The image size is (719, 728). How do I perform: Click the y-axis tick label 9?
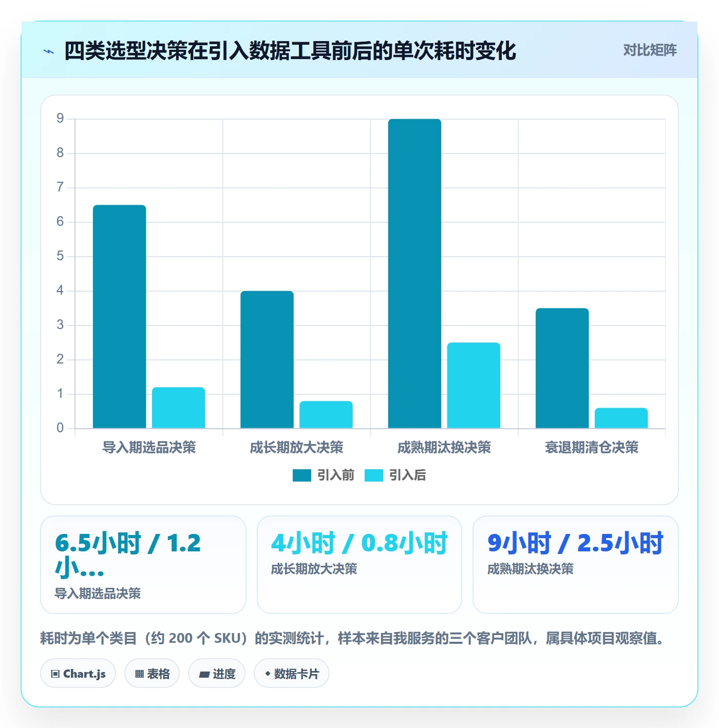pyautogui.click(x=60, y=119)
